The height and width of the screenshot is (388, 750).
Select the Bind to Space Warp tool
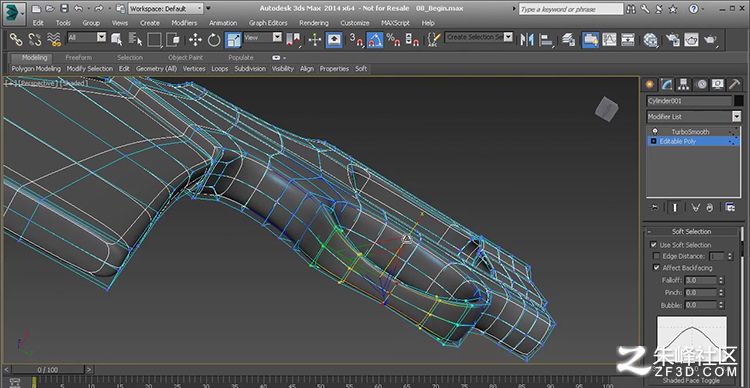54,40
